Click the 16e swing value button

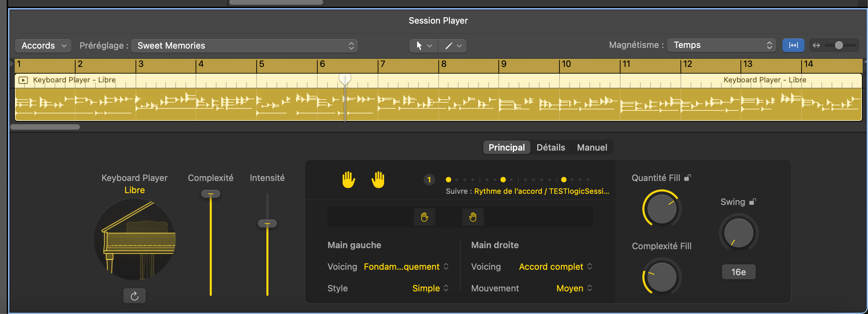739,272
